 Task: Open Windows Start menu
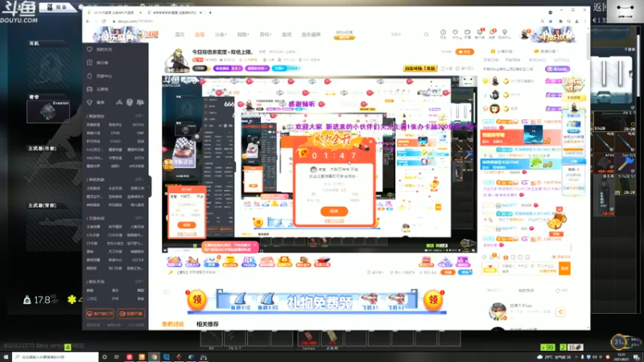click(6, 357)
